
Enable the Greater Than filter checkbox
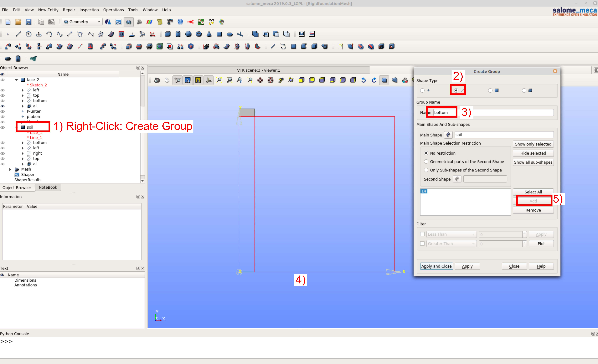point(422,244)
